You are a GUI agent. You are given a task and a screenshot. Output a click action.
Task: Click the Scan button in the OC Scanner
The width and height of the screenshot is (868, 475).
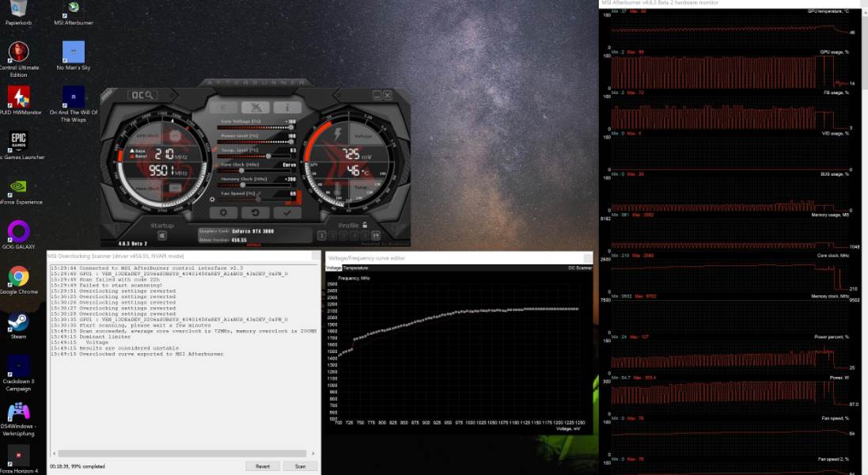pos(300,466)
